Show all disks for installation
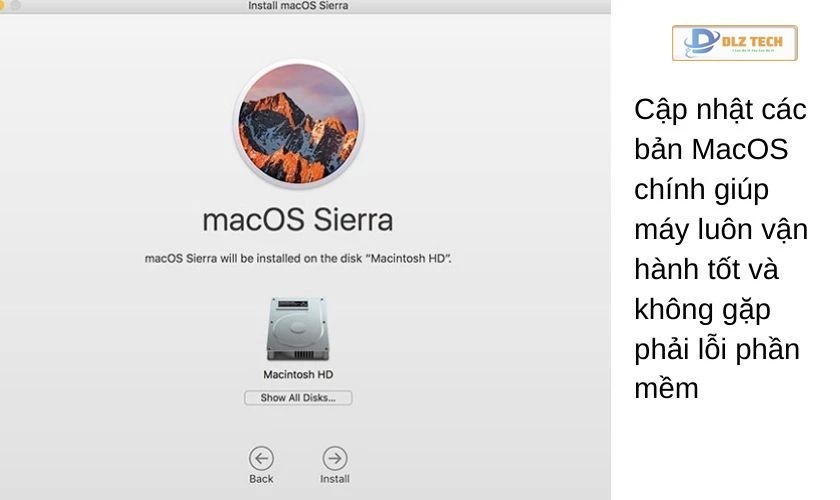The width and height of the screenshot is (840, 500). pos(298,398)
